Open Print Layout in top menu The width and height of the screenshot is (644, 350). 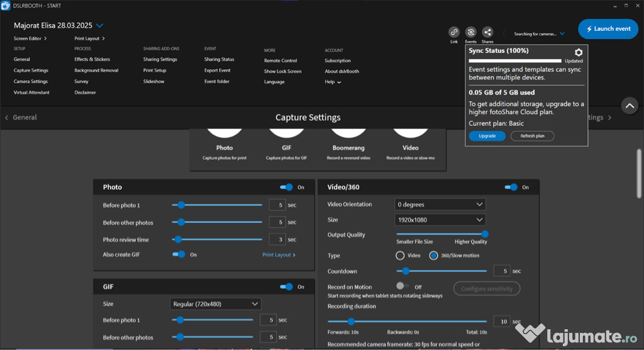(x=89, y=38)
